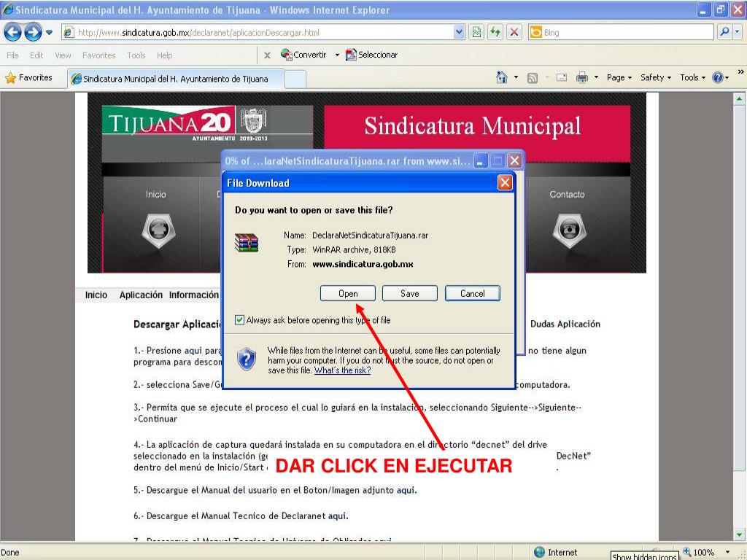Viewport: 747px width, 560px height.
Task: Click the Dudas Aplicación heading
Action: pos(565,324)
